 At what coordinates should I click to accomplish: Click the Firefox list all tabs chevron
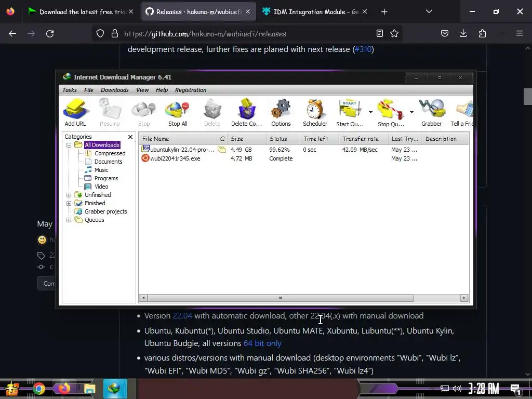(429, 11)
